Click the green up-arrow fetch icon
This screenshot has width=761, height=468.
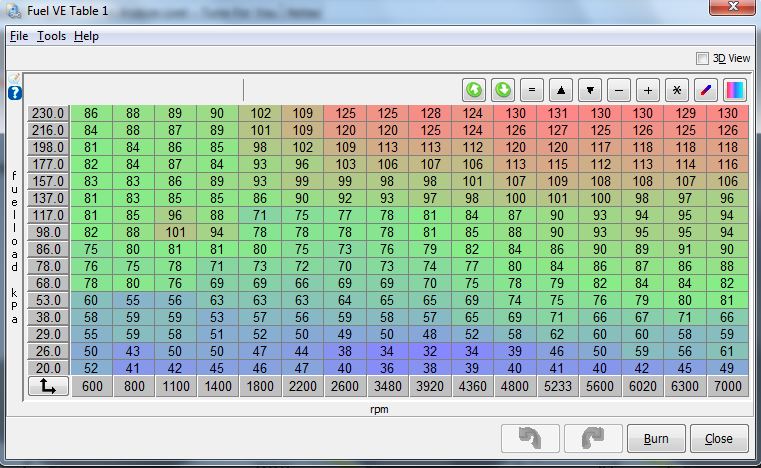point(474,90)
